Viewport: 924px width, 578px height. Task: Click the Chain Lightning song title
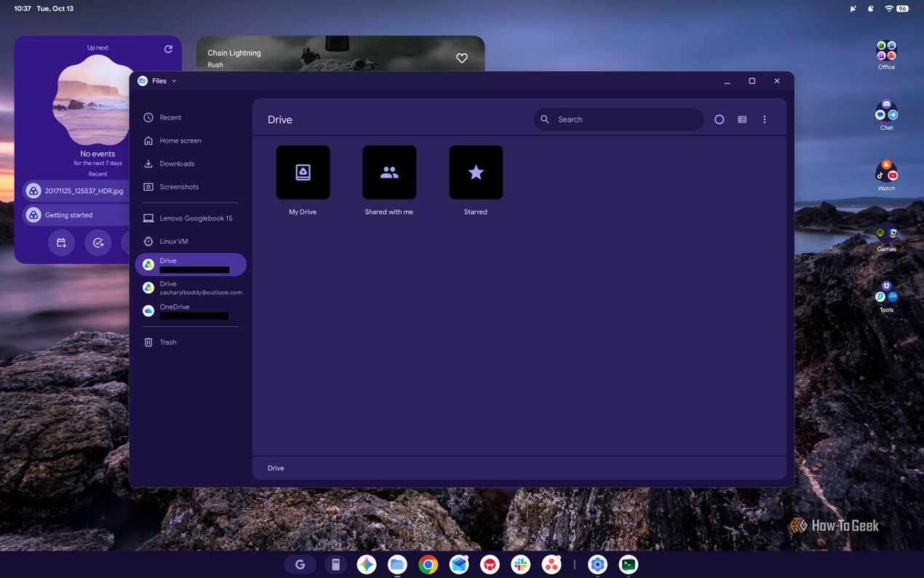(234, 53)
